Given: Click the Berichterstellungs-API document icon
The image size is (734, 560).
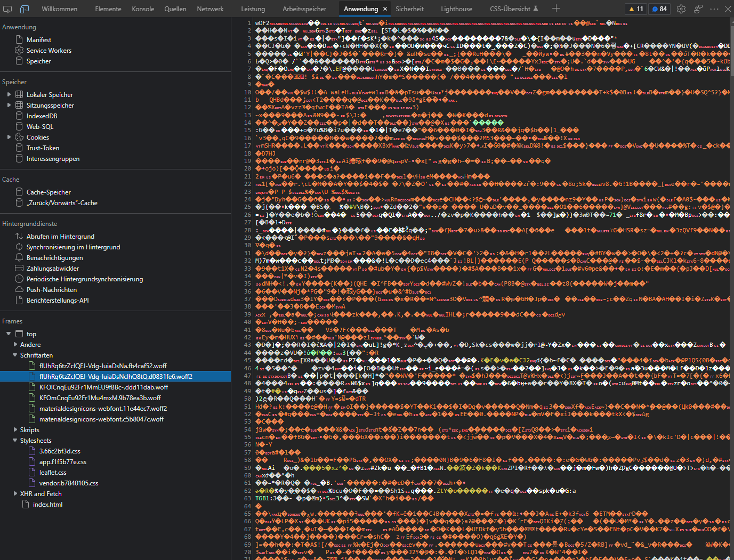Looking at the screenshot, I should pos(19,301).
